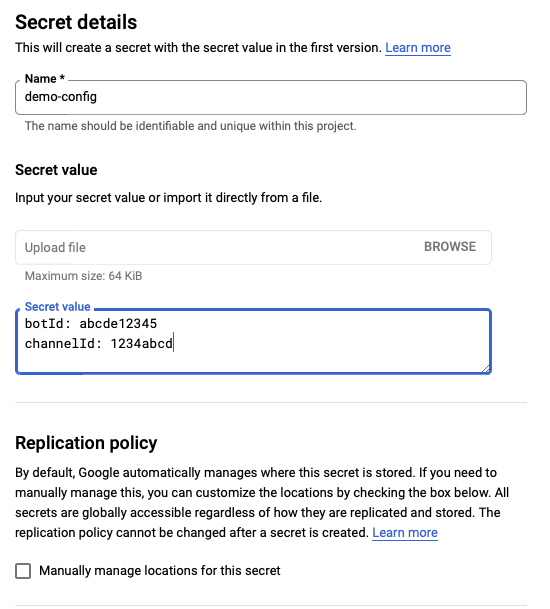Click the Replication policy heading
Viewport: 550px width, 609px height.
86,443
